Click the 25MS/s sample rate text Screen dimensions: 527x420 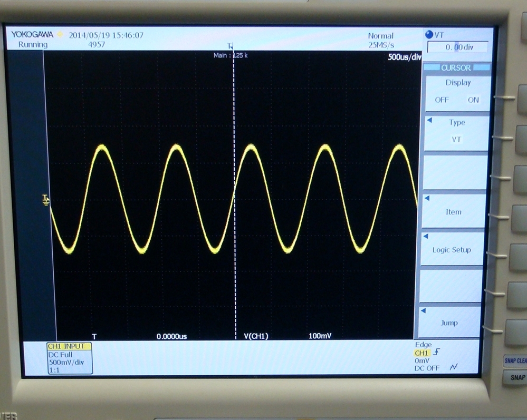tap(381, 45)
